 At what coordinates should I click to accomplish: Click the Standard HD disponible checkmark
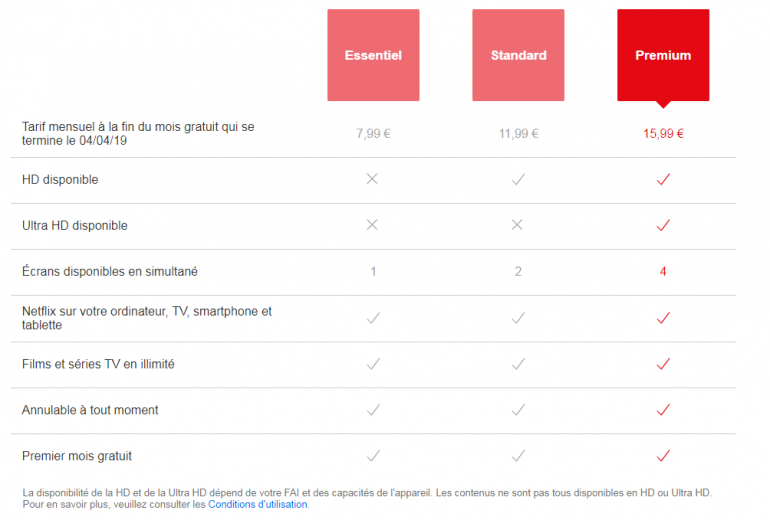coord(518,179)
